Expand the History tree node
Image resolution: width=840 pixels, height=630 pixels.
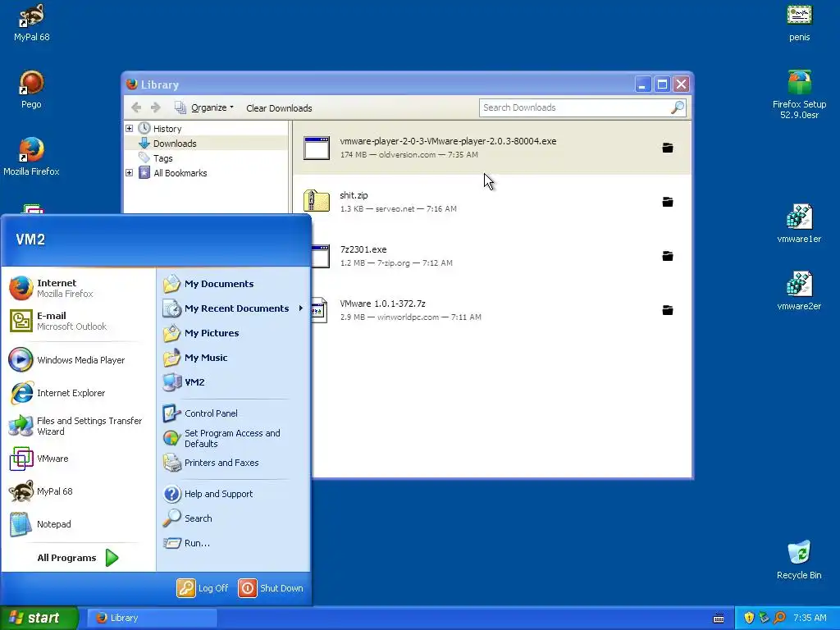click(129, 129)
